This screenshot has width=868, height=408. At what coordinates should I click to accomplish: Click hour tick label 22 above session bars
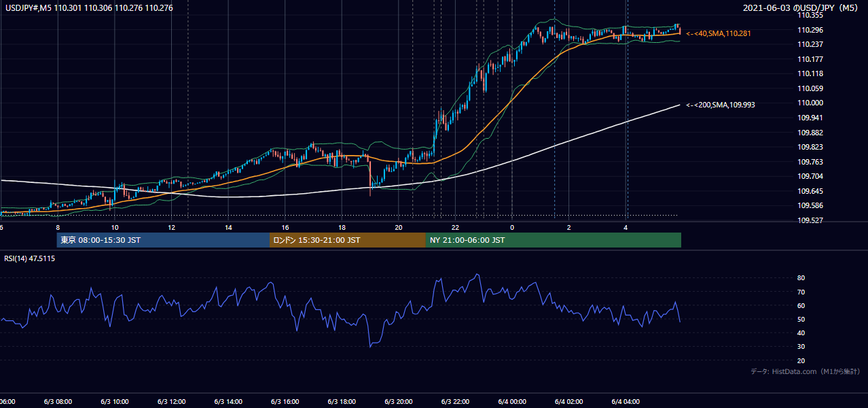pyautogui.click(x=455, y=227)
